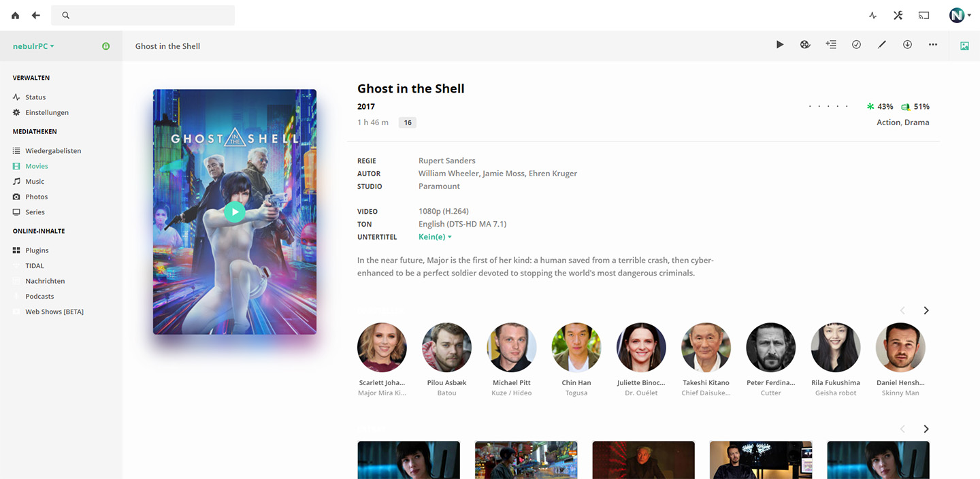Show next extras with right chevron
The width and height of the screenshot is (980, 479).
pos(926,429)
